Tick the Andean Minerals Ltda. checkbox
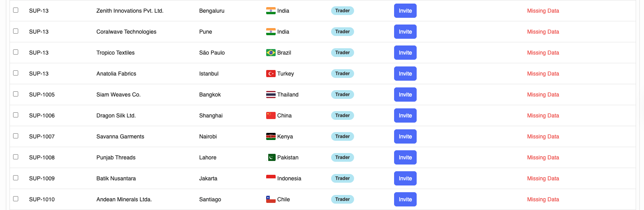The image size is (644, 210). pyautogui.click(x=16, y=199)
